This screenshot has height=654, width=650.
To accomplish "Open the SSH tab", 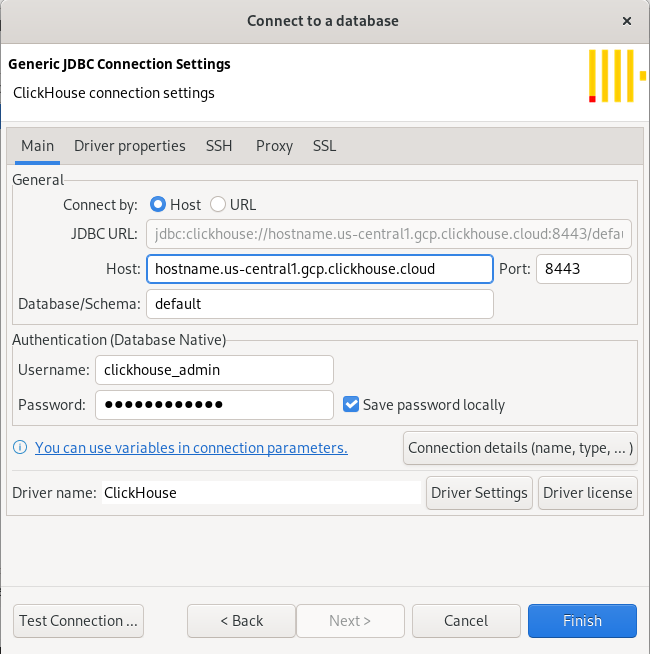I will tap(219, 146).
